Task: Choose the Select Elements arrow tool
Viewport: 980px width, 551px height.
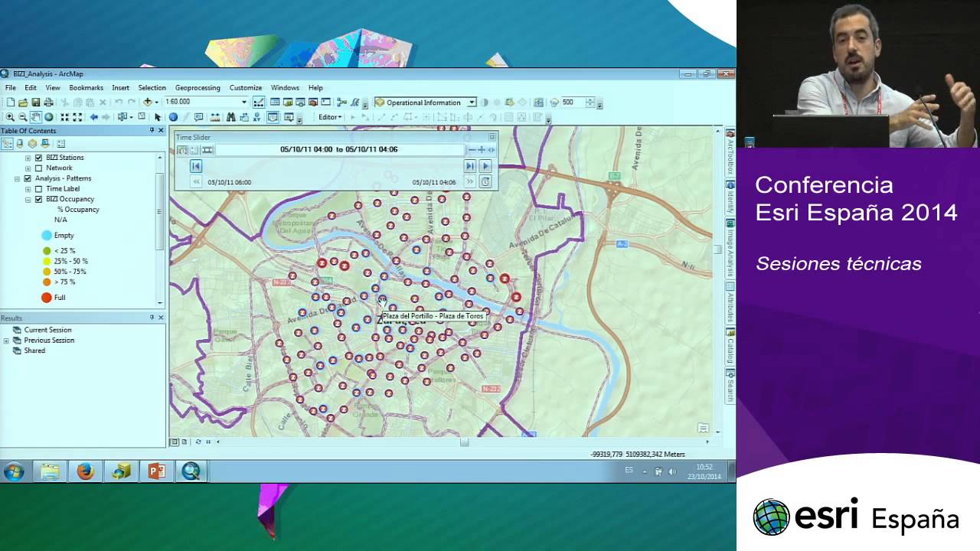Action: pos(158,117)
